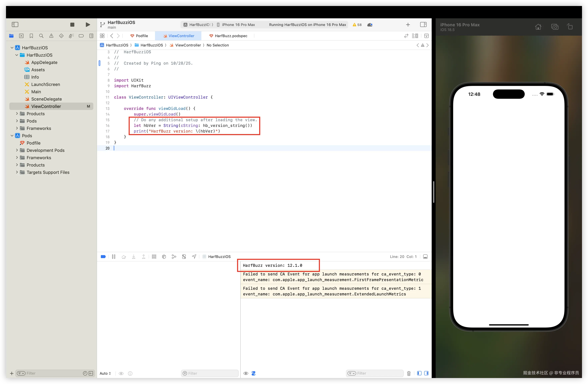Click the Run button to build the app

88,24
